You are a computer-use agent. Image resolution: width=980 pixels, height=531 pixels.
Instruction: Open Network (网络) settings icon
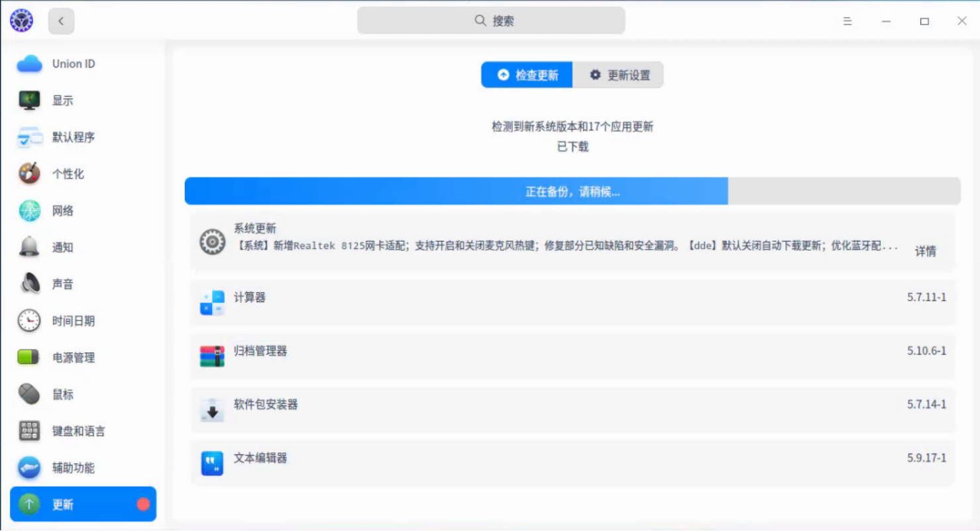pos(29,211)
